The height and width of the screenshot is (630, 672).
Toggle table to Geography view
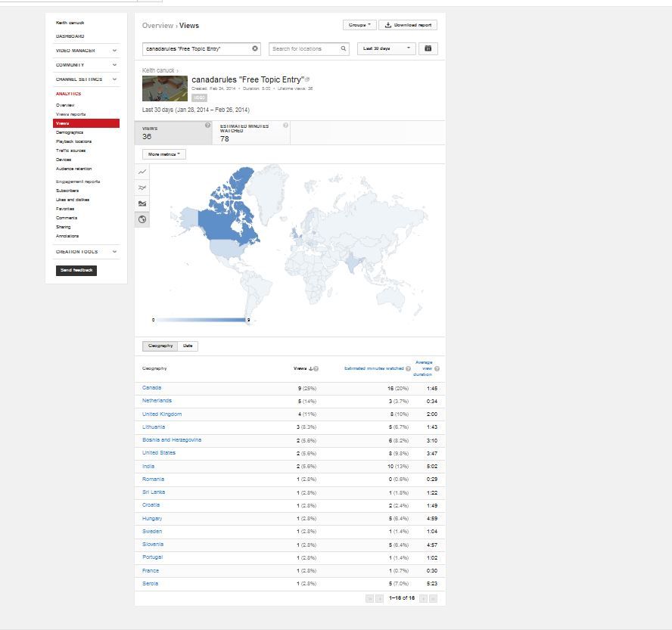160,346
